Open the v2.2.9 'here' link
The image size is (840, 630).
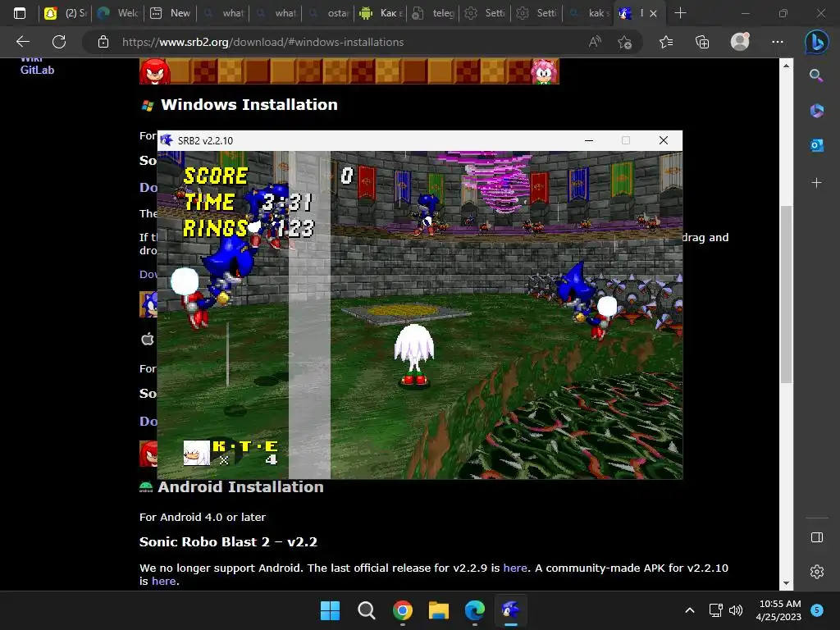pos(515,568)
